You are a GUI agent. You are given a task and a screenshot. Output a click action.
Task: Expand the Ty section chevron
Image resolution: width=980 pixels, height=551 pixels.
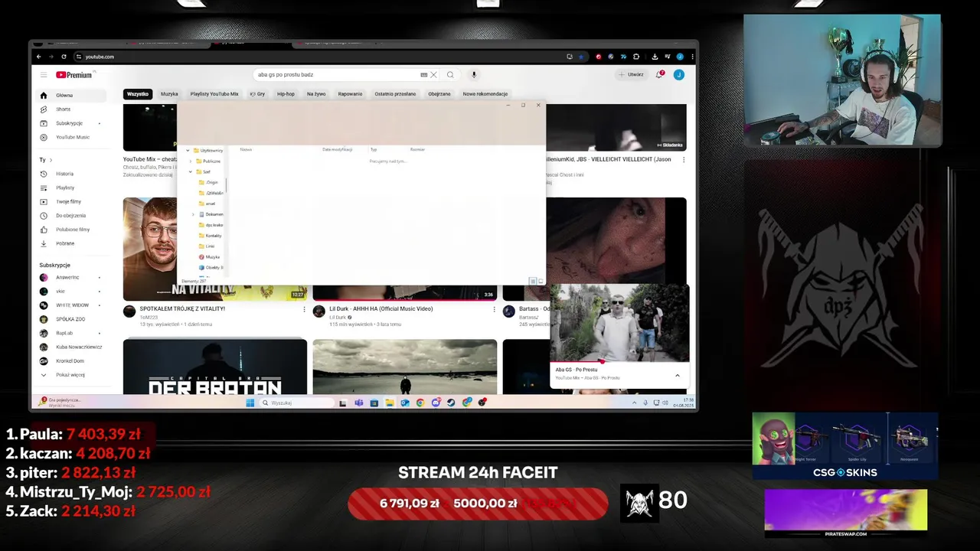point(51,160)
